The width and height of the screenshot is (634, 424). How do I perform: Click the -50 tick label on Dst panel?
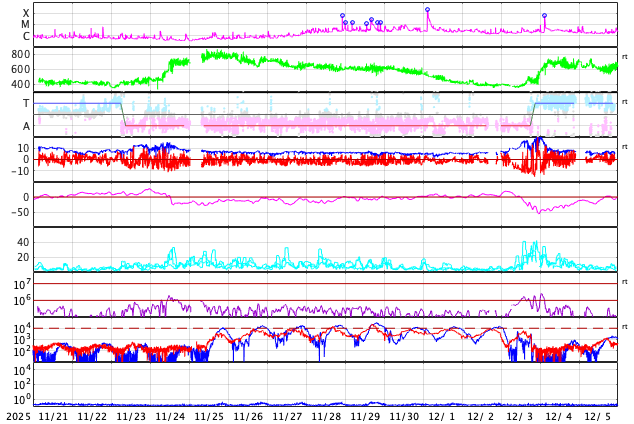coord(19,212)
